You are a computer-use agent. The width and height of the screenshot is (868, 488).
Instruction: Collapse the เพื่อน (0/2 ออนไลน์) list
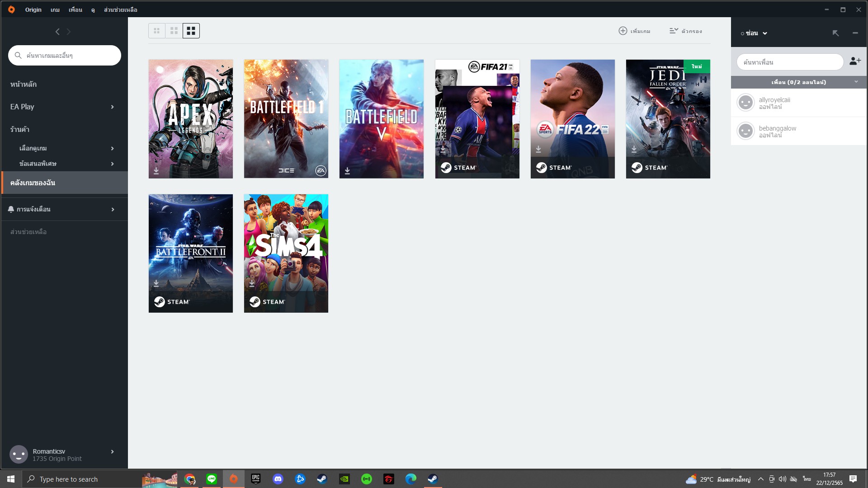click(x=799, y=82)
